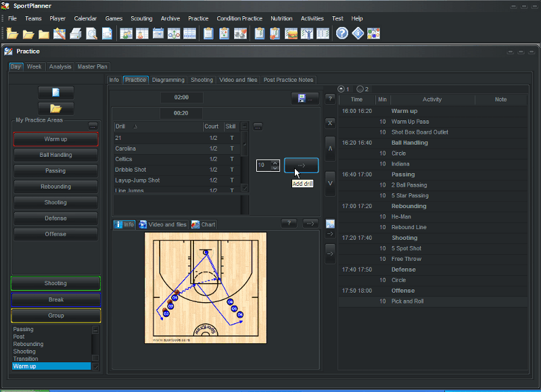Click the blue diamond info toolbar icon
Image resolution: width=541 pixels, height=392 pixels.
(x=358, y=33)
